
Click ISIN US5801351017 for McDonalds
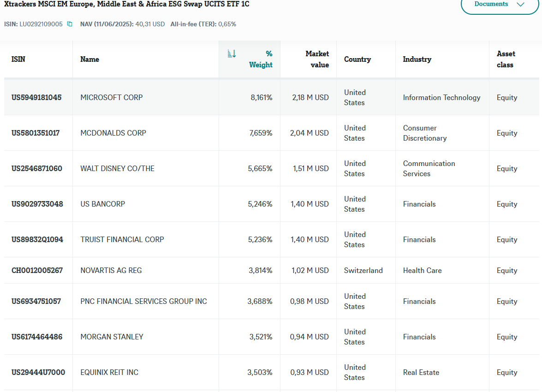click(36, 133)
